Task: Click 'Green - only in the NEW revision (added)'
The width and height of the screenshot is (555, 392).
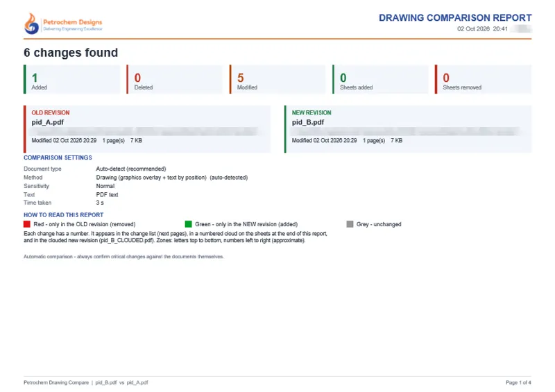Action: (x=246, y=224)
